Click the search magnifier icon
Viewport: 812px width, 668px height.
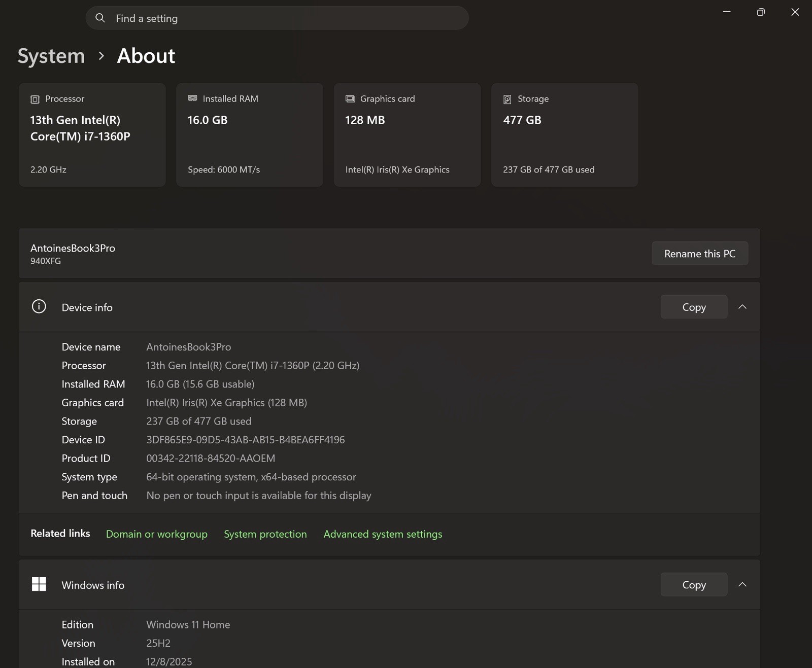pyautogui.click(x=100, y=18)
